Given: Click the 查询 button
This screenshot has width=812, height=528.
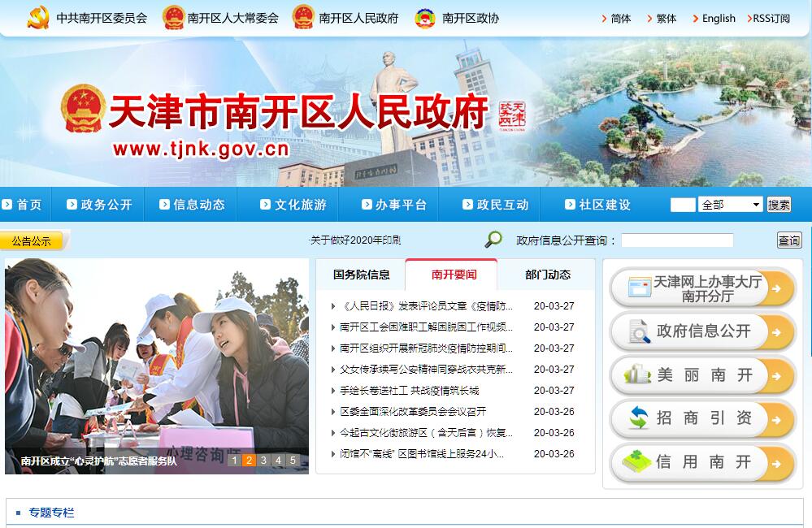Looking at the screenshot, I should tap(788, 240).
